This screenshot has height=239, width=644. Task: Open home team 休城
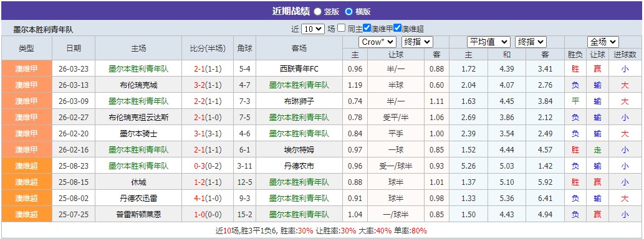tap(138, 182)
